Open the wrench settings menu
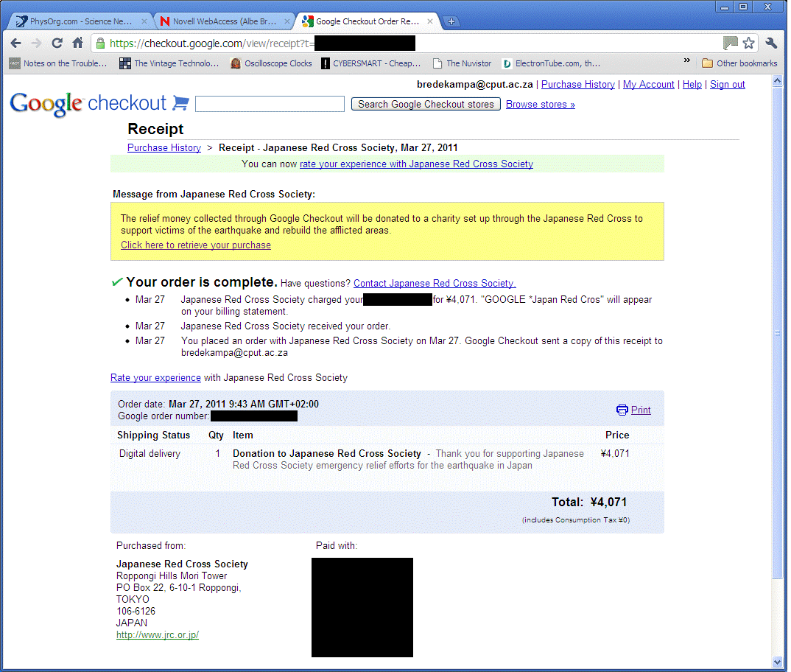 pos(771,43)
